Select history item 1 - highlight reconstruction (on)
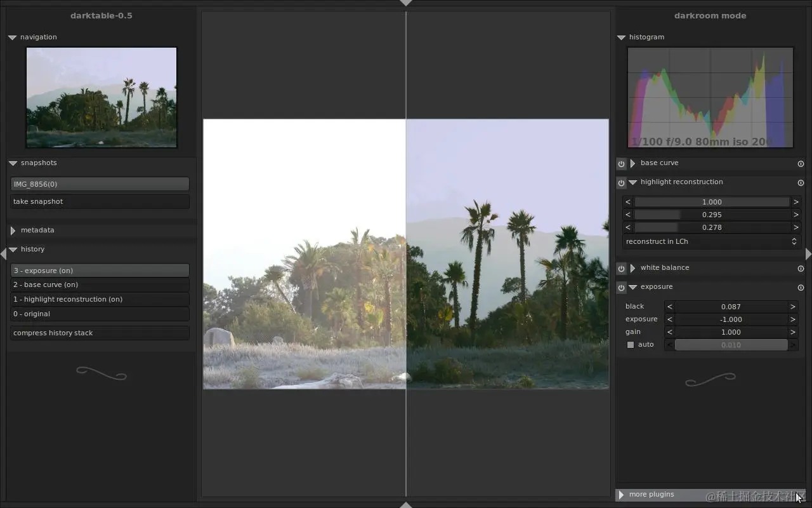Image resolution: width=812 pixels, height=508 pixels. tap(100, 299)
